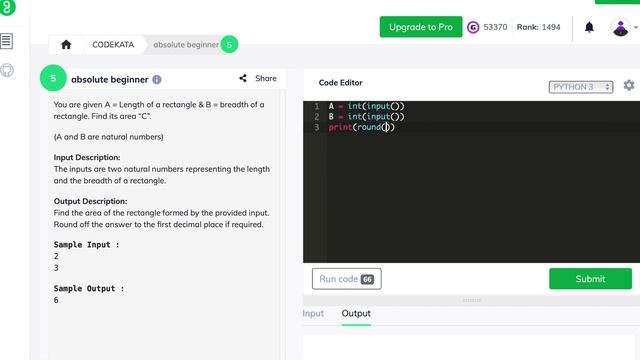640x360 pixels.
Task: Click the Share label
Action: [266, 78]
